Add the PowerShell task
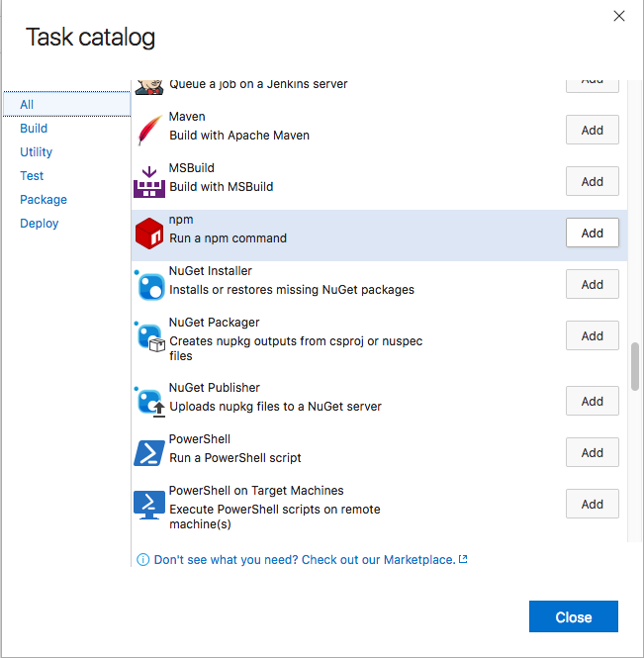This screenshot has height=658, width=644. tap(592, 453)
